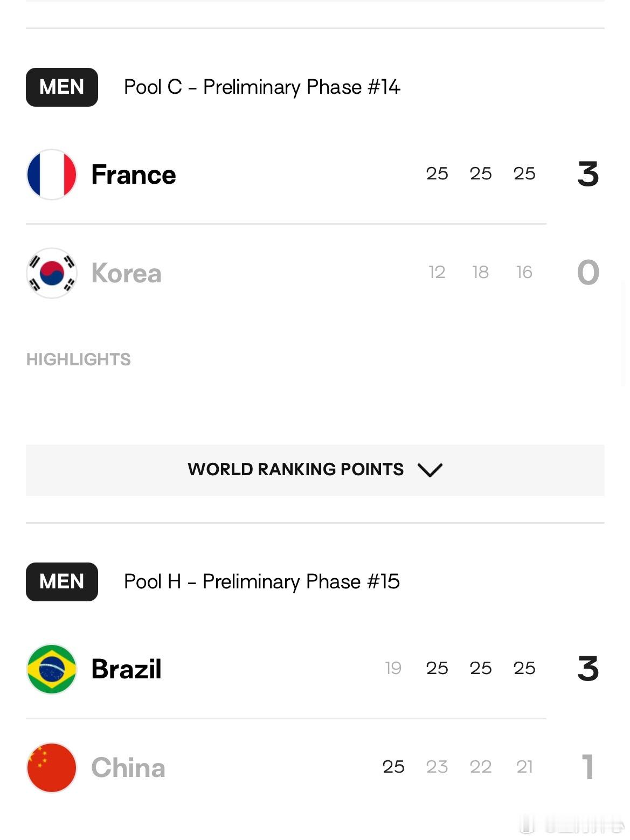This screenshot has height=840, width=630.
Task: Click Korea's set total of 0
Action: (x=588, y=273)
